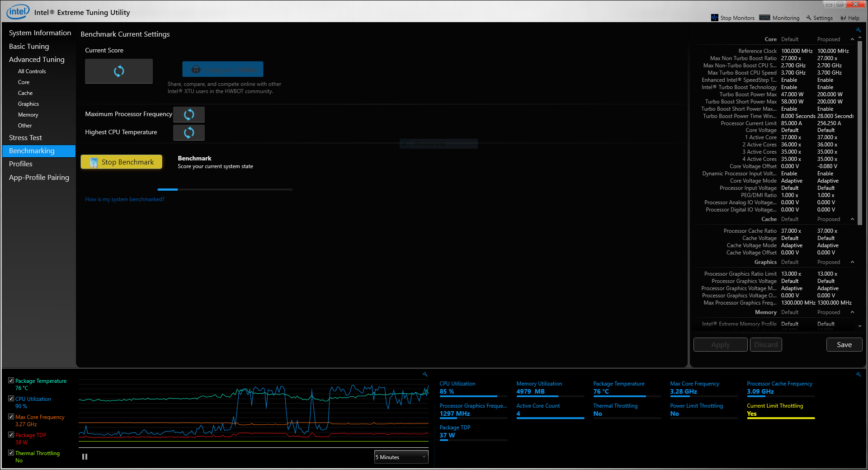Click the Highest CPU Temperature refresh icon
The image size is (868, 470).
(x=189, y=132)
